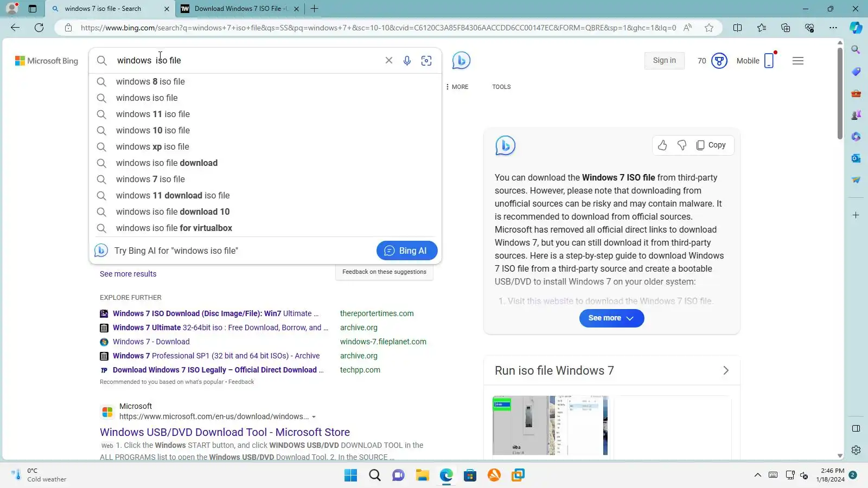Image resolution: width=868 pixels, height=488 pixels.
Task: Click the Sign in button
Action: tap(665, 61)
